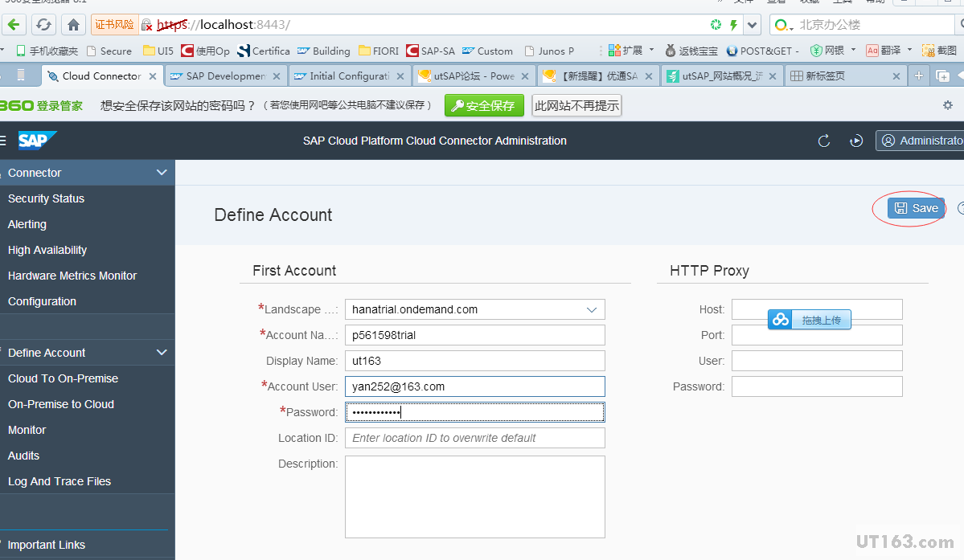Close the 新标签页 tab

tap(896, 76)
